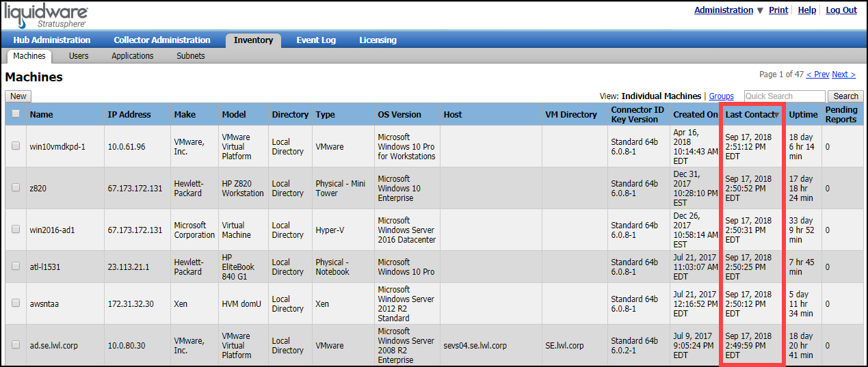Screen dimensions: 868x367
Task: Check the z820 row checkbox
Action: [16, 188]
